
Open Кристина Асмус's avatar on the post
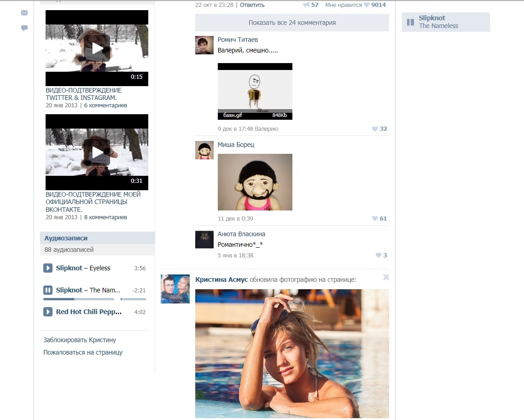pos(175,289)
